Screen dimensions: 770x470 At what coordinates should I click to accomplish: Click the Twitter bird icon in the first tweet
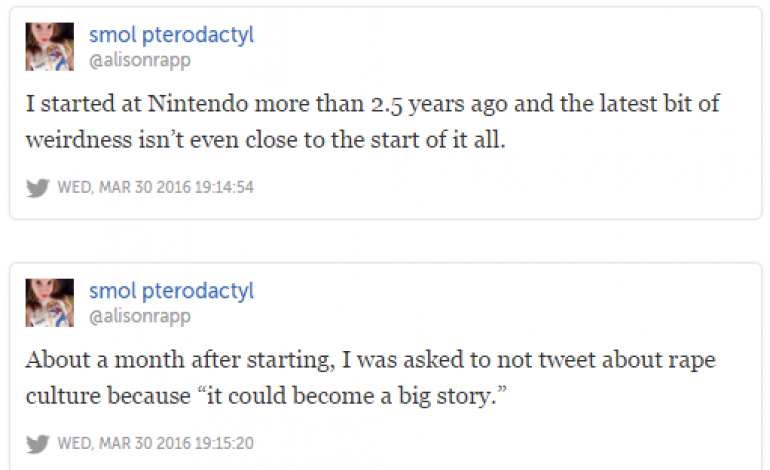point(38,187)
